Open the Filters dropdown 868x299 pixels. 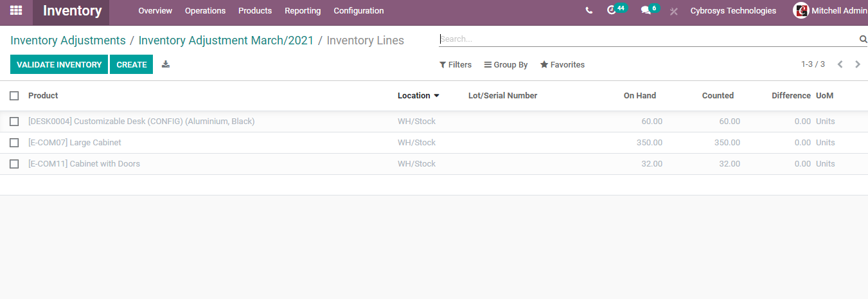(456, 65)
